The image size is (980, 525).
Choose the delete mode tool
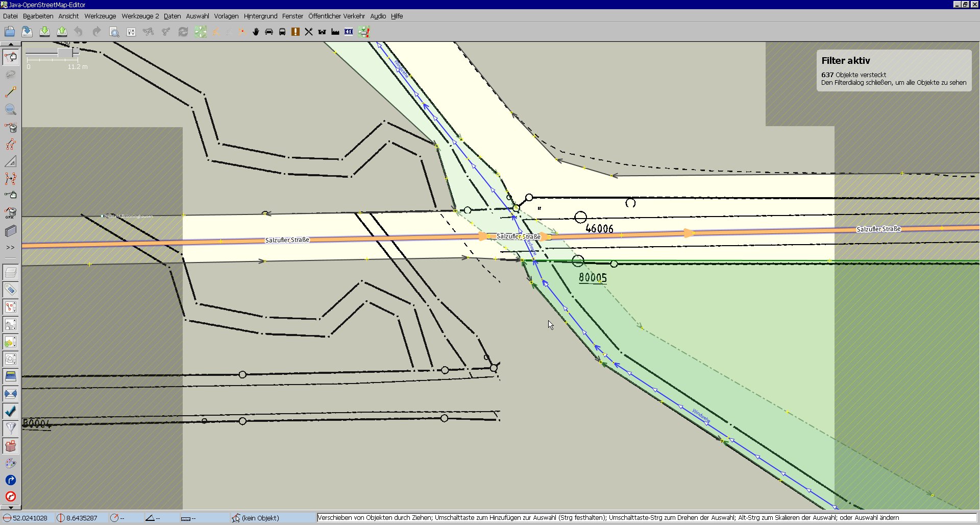[11, 127]
